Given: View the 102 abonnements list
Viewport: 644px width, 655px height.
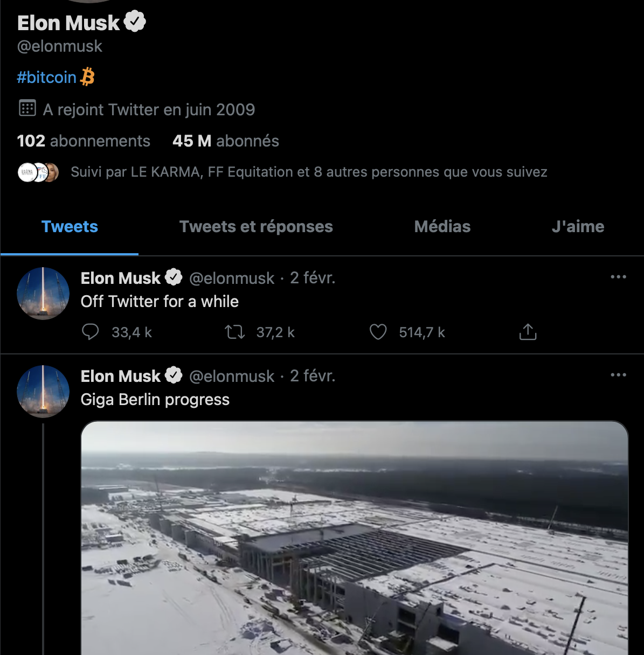Looking at the screenshot, I should [84, 141].
